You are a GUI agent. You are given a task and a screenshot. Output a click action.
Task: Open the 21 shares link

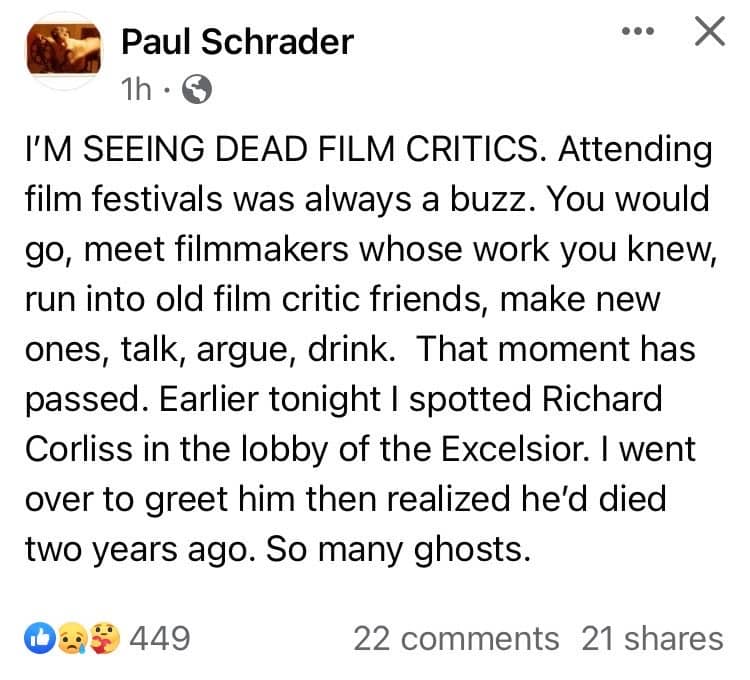tap(652, 639)
